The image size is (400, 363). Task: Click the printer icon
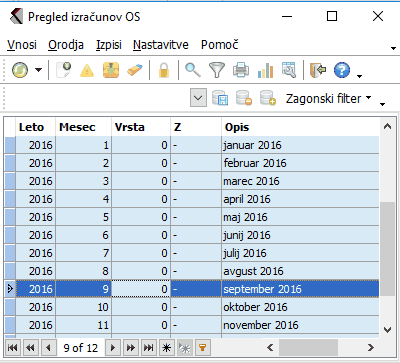tap(241, 70)
